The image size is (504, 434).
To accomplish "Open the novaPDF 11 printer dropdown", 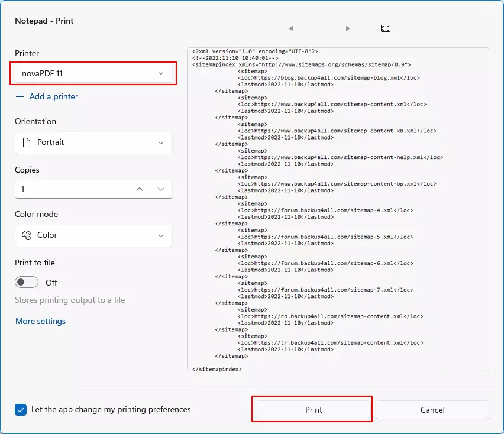I will coord(93,73).
